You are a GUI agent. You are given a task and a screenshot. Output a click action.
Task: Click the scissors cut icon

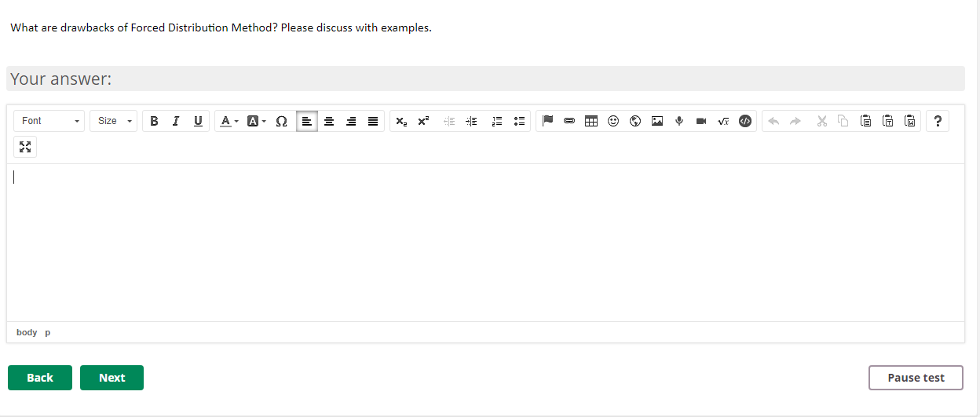tap(821, 121)
